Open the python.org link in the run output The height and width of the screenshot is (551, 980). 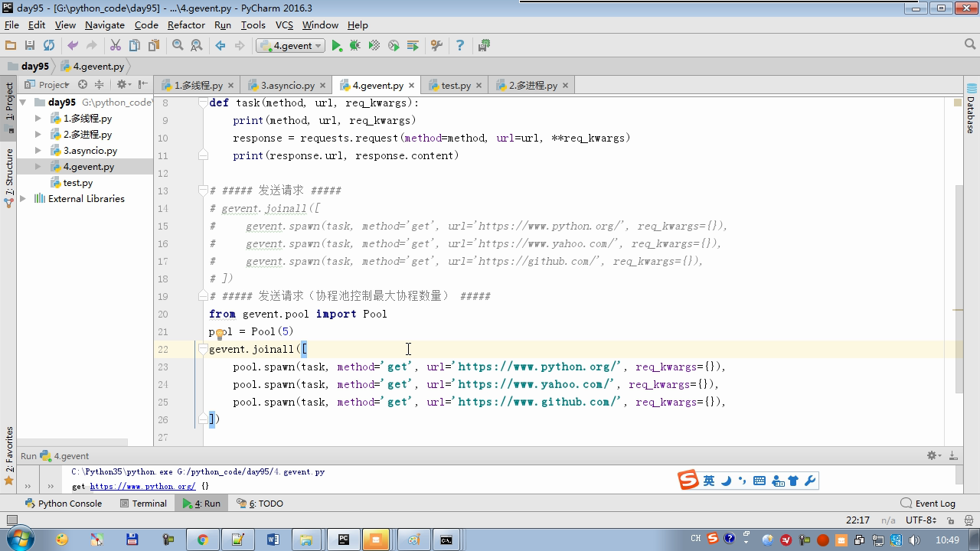point(142,487)
